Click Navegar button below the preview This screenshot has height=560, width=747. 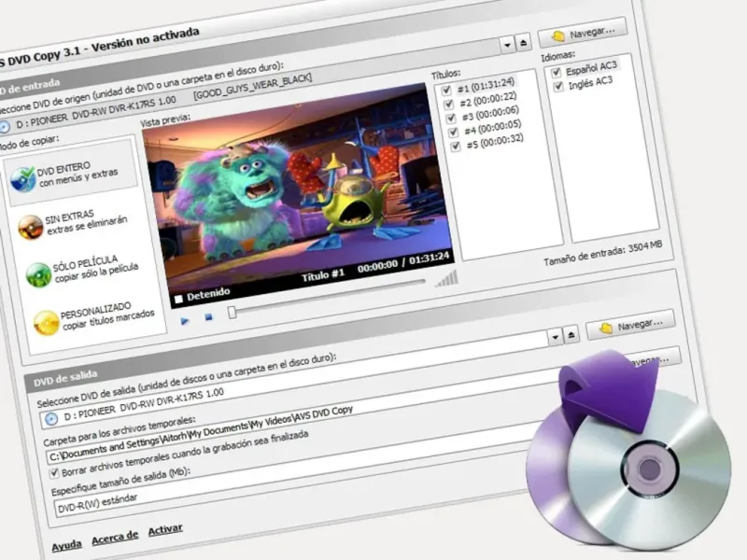tap(630, 325)
